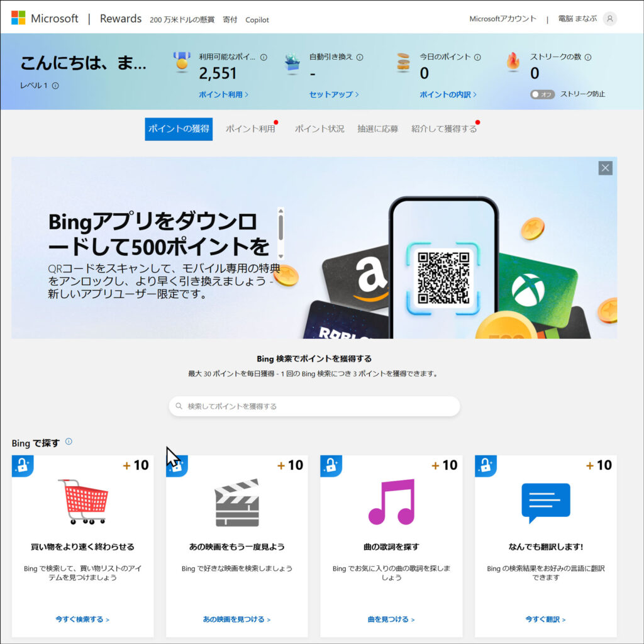Click the shopping cart icon card image
Image resolution: width=644 pixels, height=644 pixels.
pyautogui.click(x=83, y=501)
